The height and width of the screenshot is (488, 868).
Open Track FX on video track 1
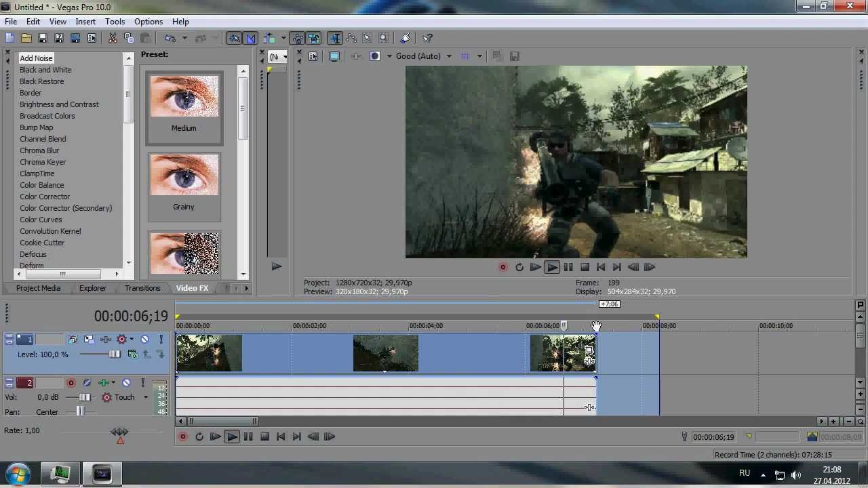[x=106, y=339]
